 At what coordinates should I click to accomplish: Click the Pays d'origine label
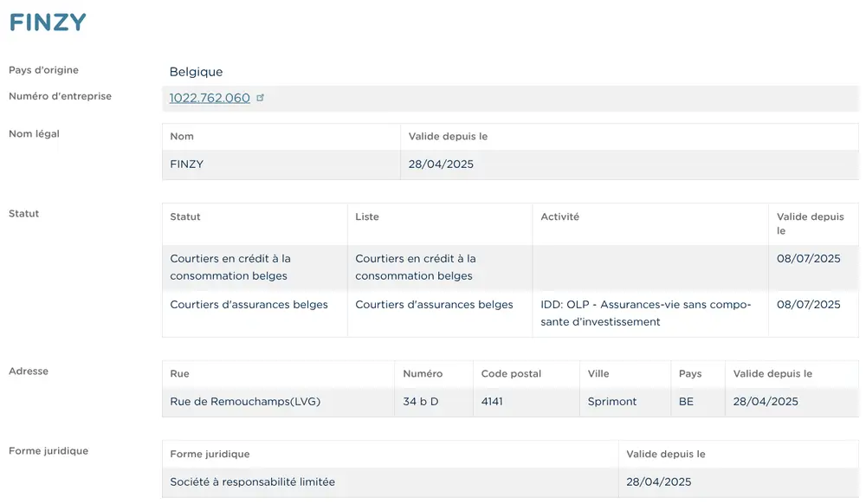click(43, 70)
